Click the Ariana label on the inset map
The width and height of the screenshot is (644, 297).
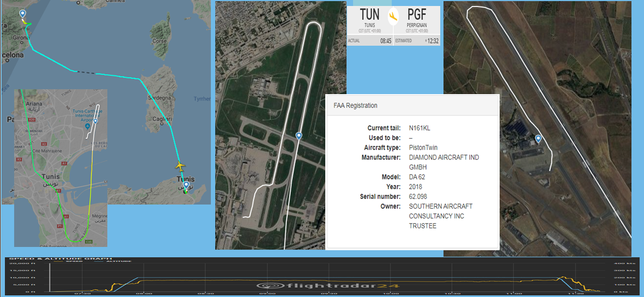[34, 104]
